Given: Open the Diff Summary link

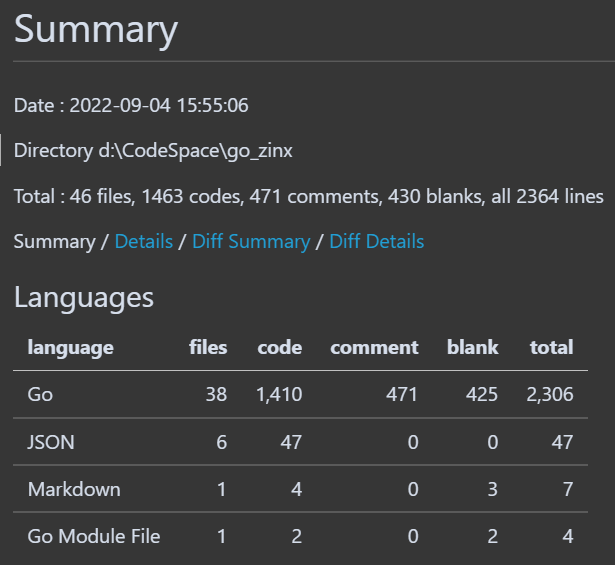Looking at the screenshot, I should (251, 242).
